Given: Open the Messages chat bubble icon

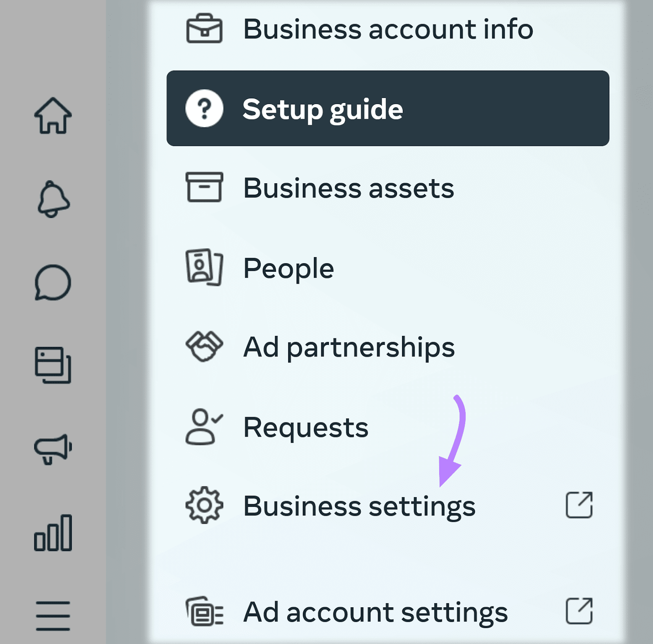Looking at the screenshot, I should pyautogui.click(x=52, y=282).
